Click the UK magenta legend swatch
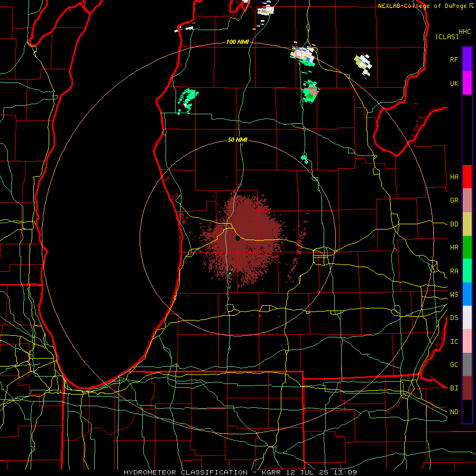The width and height of the screenshot is (476, 476). pos(467,83)
